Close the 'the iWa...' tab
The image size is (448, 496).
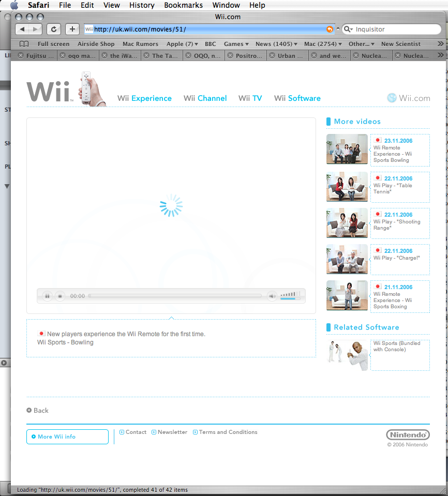(x=104, y=55)
